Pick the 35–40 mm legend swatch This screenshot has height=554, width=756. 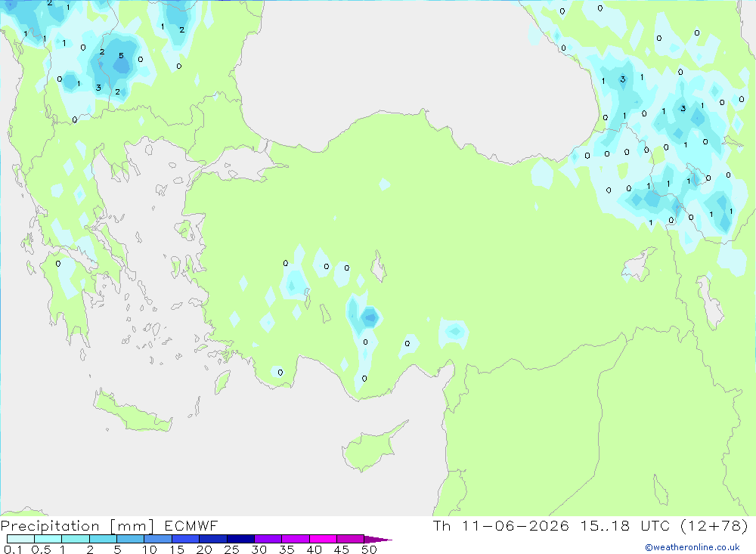coord(295,539)
